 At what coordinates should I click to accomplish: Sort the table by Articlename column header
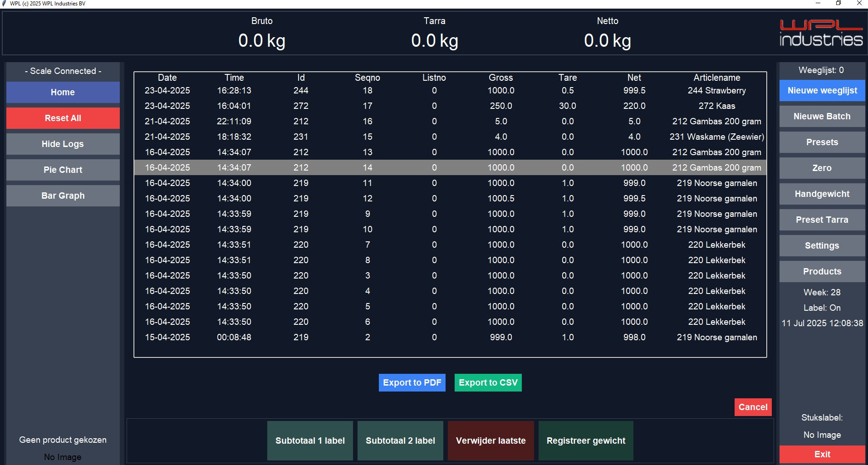pyautogui.click(x=717, y=78)
